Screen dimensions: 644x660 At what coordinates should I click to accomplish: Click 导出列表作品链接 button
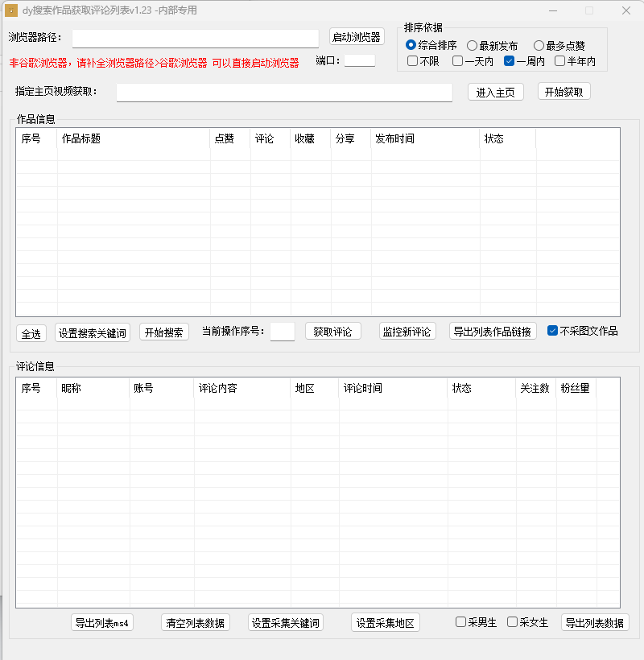(x=493, y=331)
